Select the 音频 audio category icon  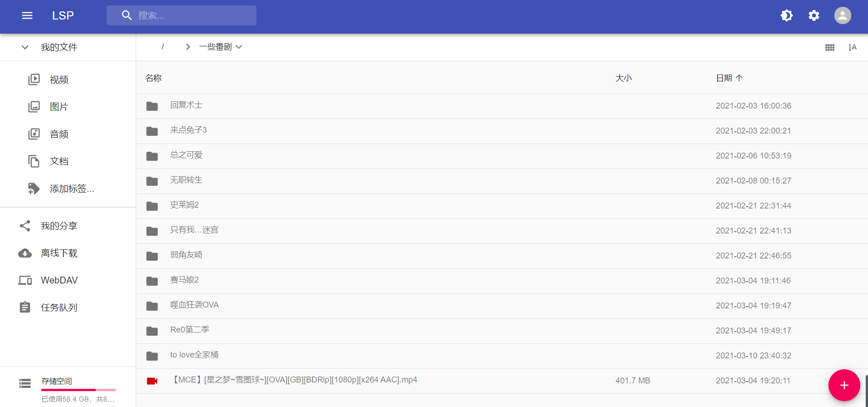tap(34, 134)
